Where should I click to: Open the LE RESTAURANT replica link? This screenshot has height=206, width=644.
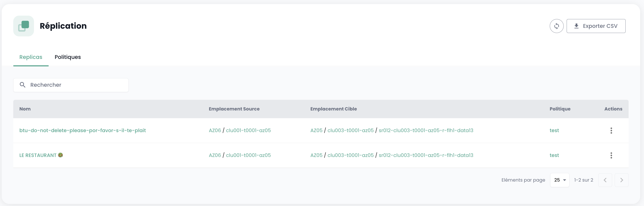click(38, 155)
